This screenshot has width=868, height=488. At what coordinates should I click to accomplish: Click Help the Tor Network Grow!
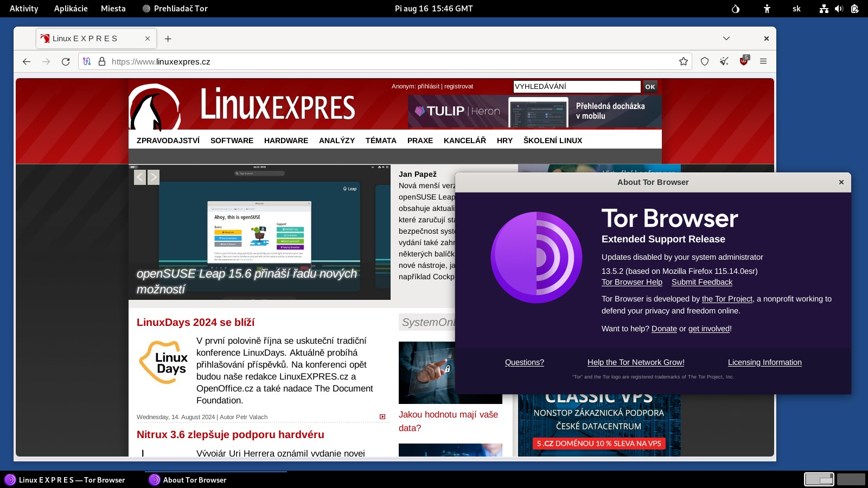pos(636,362)
